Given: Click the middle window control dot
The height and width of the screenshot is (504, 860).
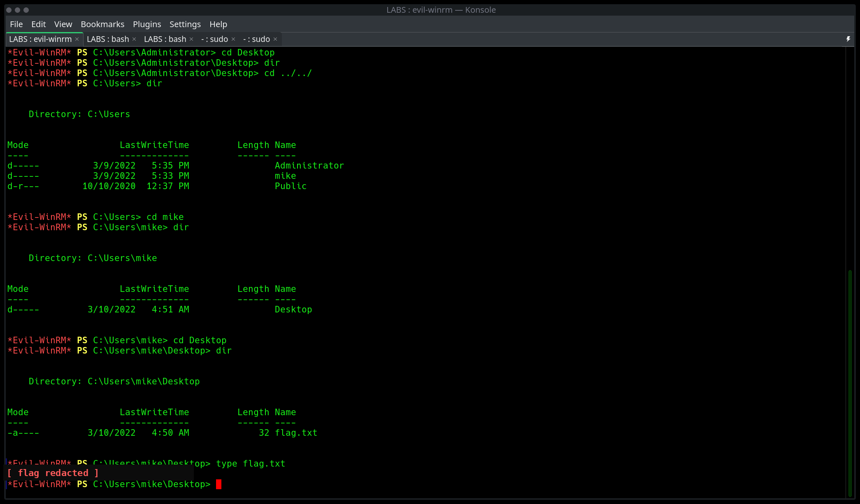Looking at the screenshot, I should pos(18,10).
